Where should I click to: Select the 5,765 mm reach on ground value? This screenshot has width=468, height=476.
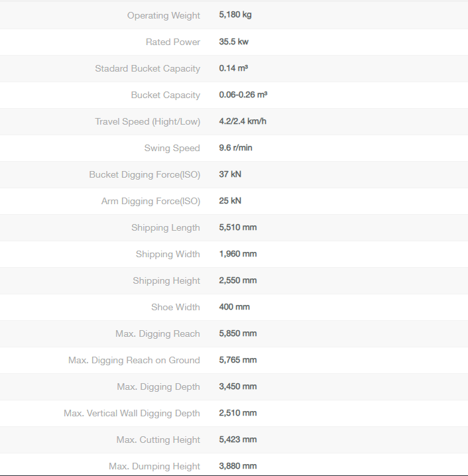tap(238, 360)
